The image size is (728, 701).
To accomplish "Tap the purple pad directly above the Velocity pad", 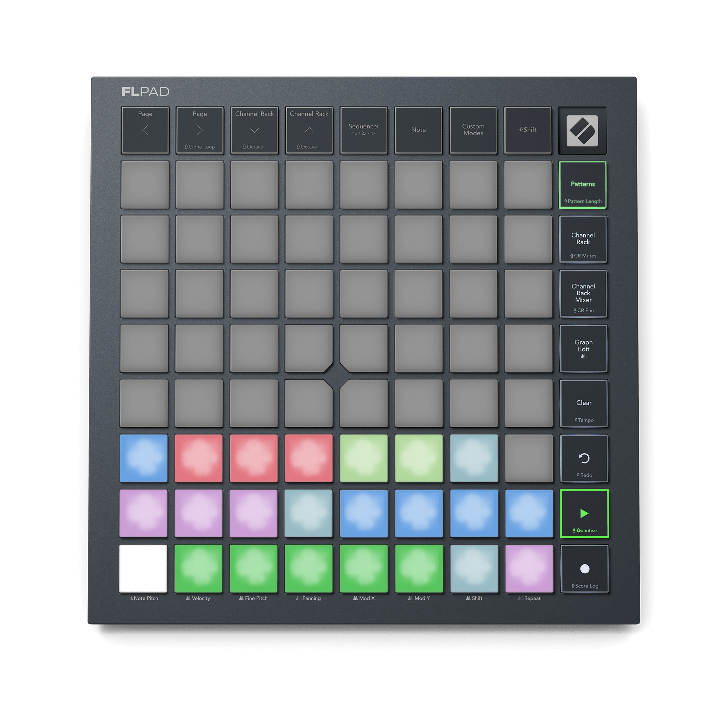I will tap(198, 513).
